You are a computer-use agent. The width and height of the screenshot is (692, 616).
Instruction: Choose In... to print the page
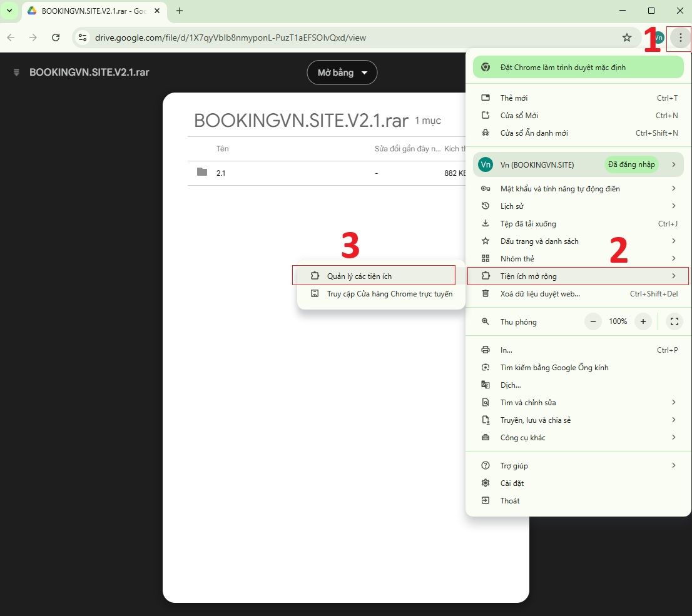[x=579, y=350]
